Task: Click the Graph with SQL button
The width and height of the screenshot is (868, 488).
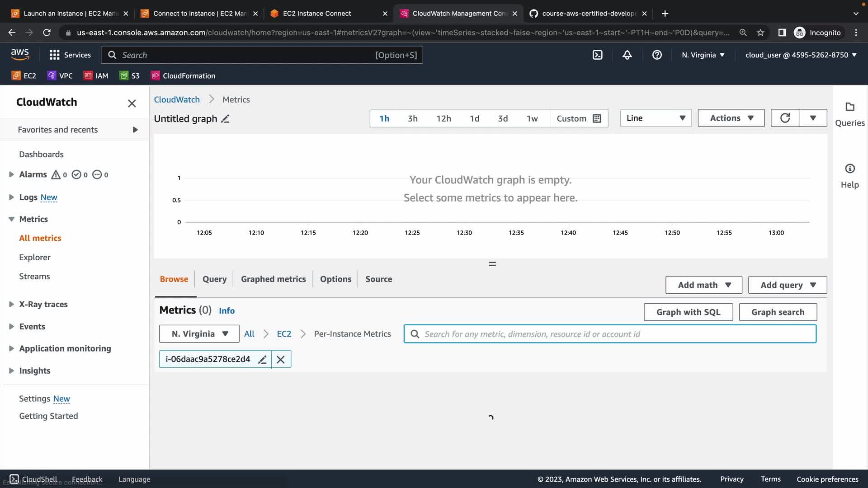Action: coord(688,312)
